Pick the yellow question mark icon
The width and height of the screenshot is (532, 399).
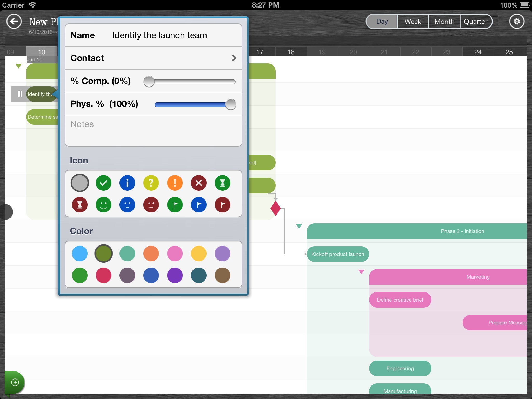pos(151,183)
